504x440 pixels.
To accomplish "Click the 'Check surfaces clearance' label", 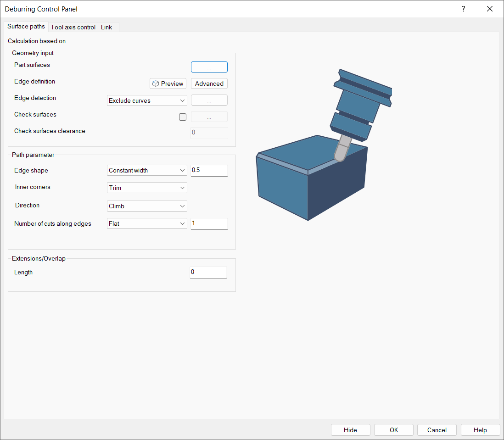I will coord(50,131).
